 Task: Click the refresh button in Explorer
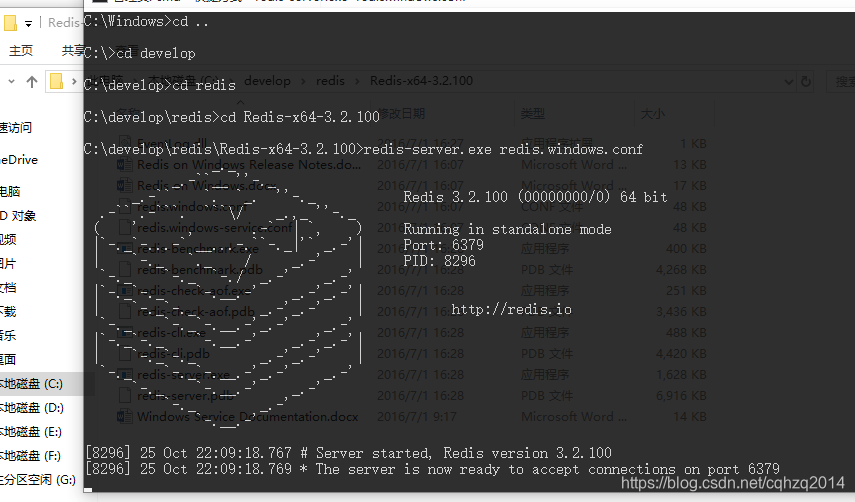pos(805,82)
